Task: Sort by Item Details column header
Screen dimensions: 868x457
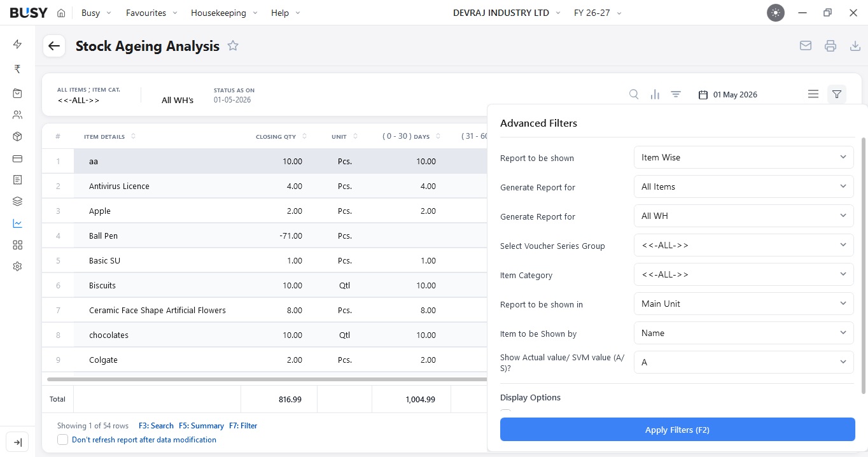Action: (109, 137)
